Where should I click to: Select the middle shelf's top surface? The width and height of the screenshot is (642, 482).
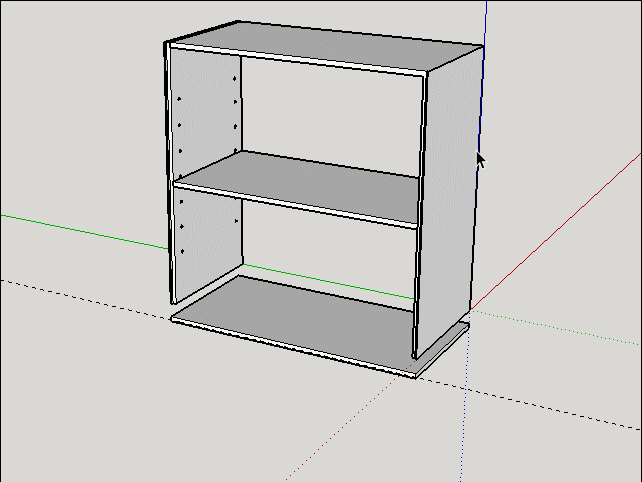[299, 182]
